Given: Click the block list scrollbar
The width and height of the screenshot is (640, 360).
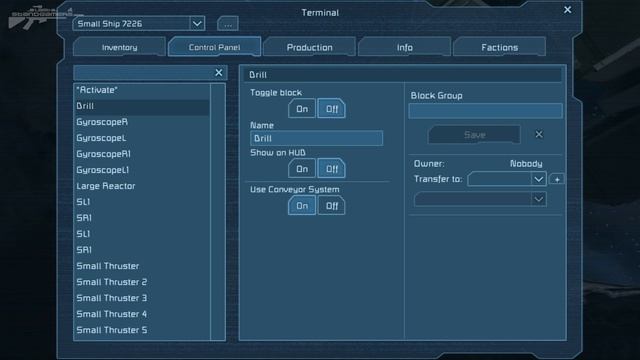Looking at the screenshot, I should (x=218, y=212).
